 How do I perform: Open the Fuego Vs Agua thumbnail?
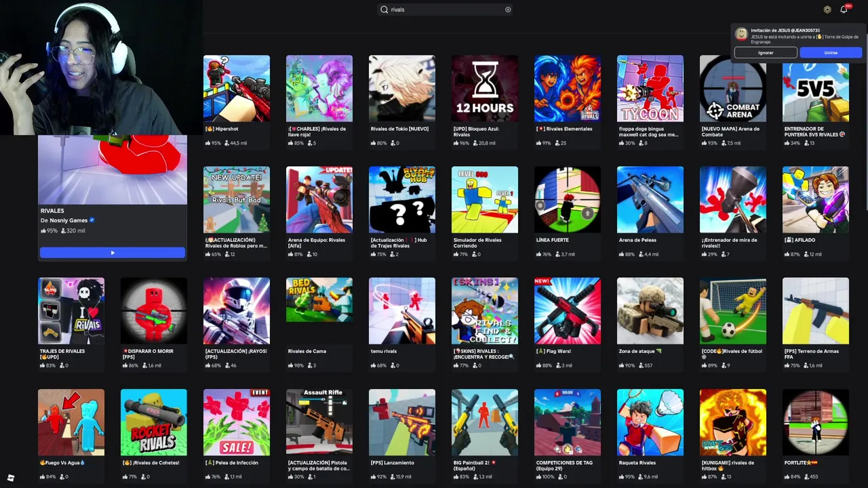pos(71,422)
